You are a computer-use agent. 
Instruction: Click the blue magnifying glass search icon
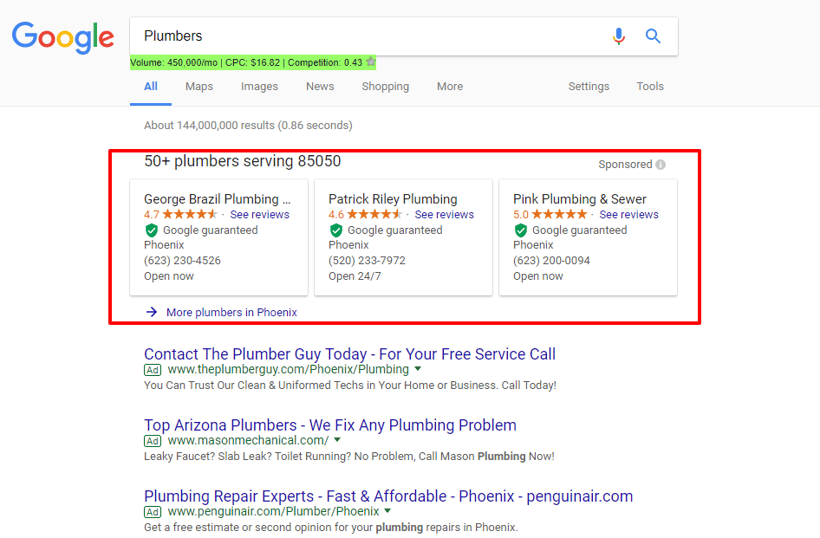pos(653,36)
